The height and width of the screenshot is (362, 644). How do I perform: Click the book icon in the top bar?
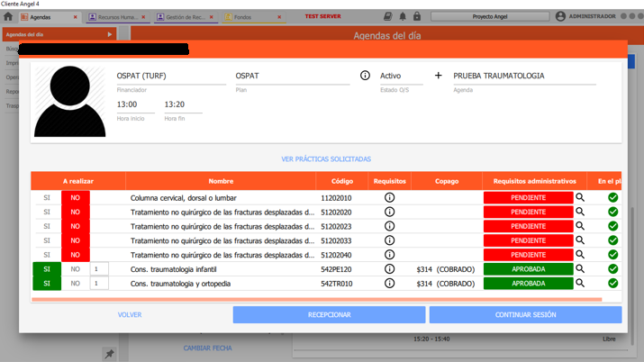tap(387, 16)
